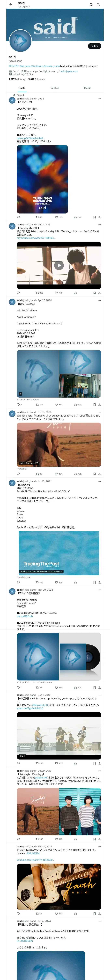Open the said-japan.com website link
This screenshot has width=110, height=980.
point(69,71)
